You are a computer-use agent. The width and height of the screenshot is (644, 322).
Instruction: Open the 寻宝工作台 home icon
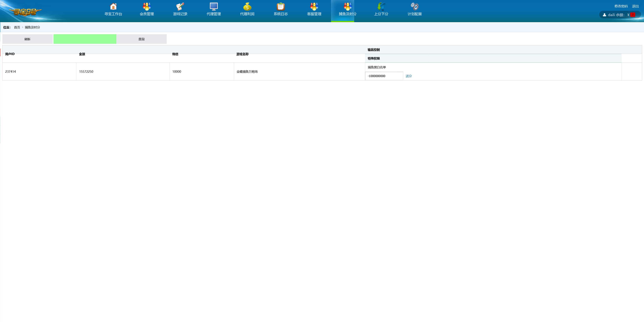[113, 6]
